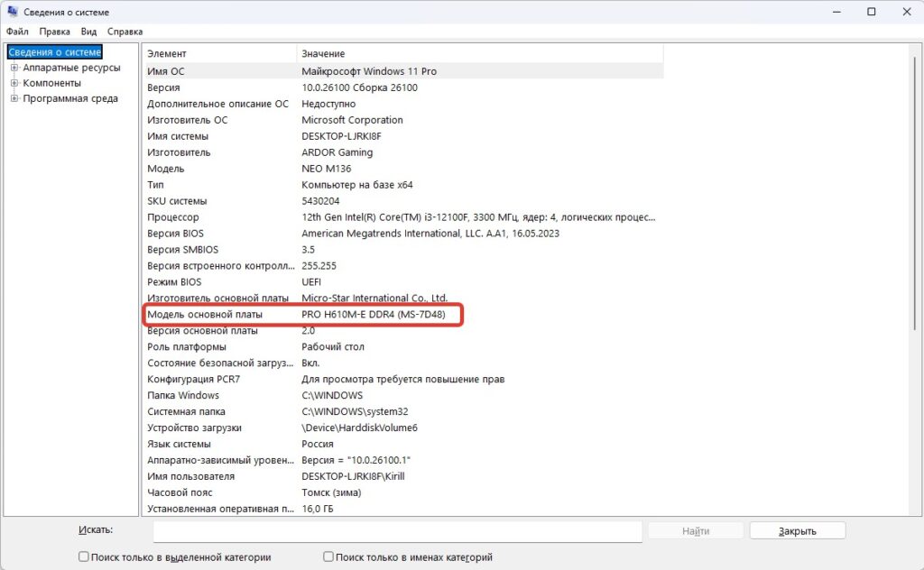
Task: Select the Аппаратно-зависимый уровень row
Action: click(x=403, y=460)
